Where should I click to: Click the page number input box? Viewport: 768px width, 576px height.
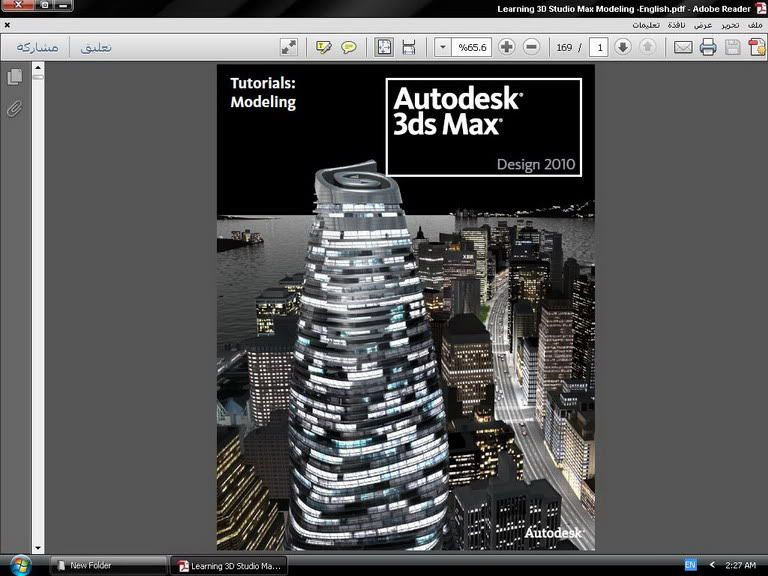tap(599, 48)
